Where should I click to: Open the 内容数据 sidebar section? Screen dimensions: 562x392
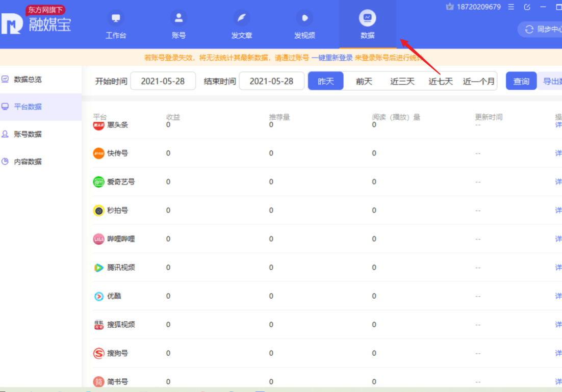point(41,162)
